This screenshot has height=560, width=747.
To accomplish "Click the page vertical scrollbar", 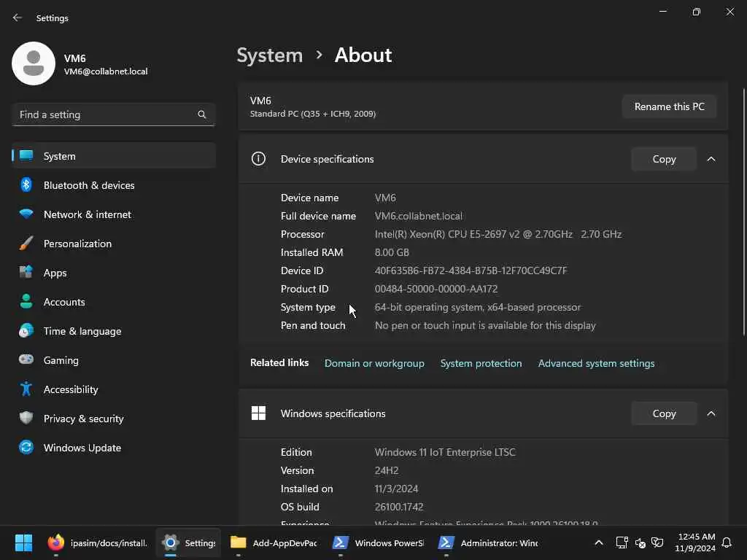I will click(x=743, y=212).
